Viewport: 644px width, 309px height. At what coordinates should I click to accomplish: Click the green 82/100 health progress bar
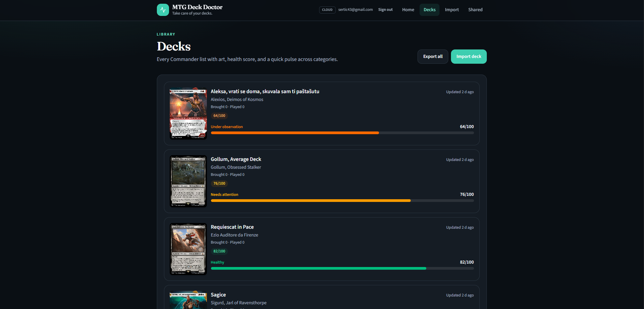click(342, 269)
